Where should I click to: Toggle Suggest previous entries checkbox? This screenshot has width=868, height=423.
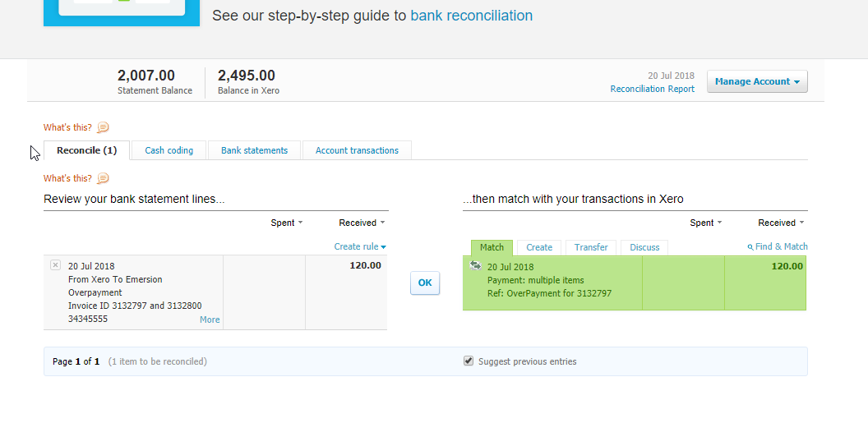click(x=469, y=361)
